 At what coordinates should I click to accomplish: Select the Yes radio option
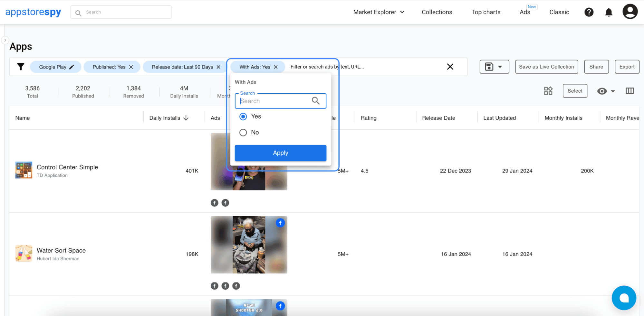tap(243, 116)
